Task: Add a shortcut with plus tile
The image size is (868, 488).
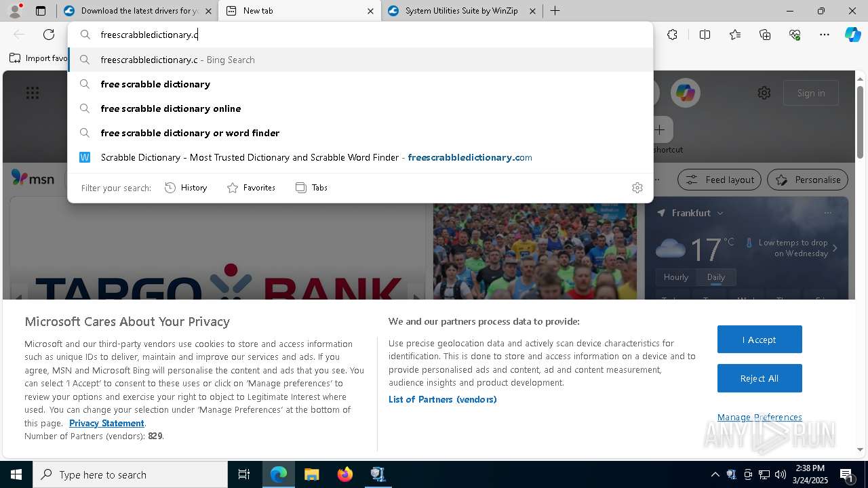Action: tap(660, 129)
